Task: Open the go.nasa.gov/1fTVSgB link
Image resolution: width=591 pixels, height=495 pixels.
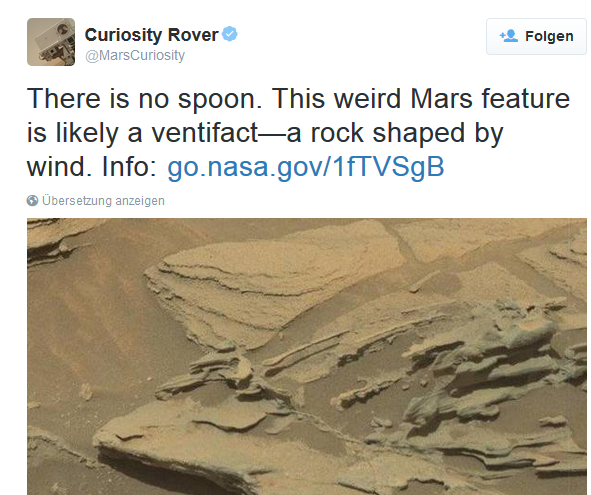Action: [306, 167]
